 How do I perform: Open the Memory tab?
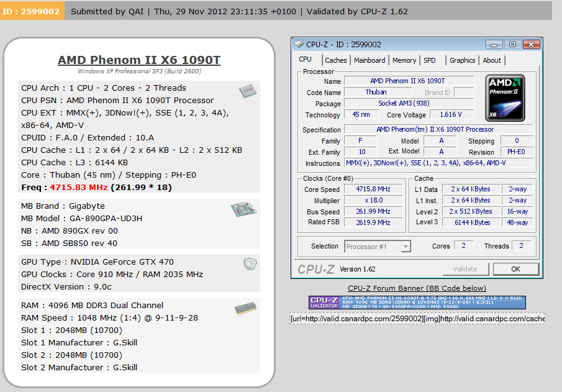pos(404,60)
